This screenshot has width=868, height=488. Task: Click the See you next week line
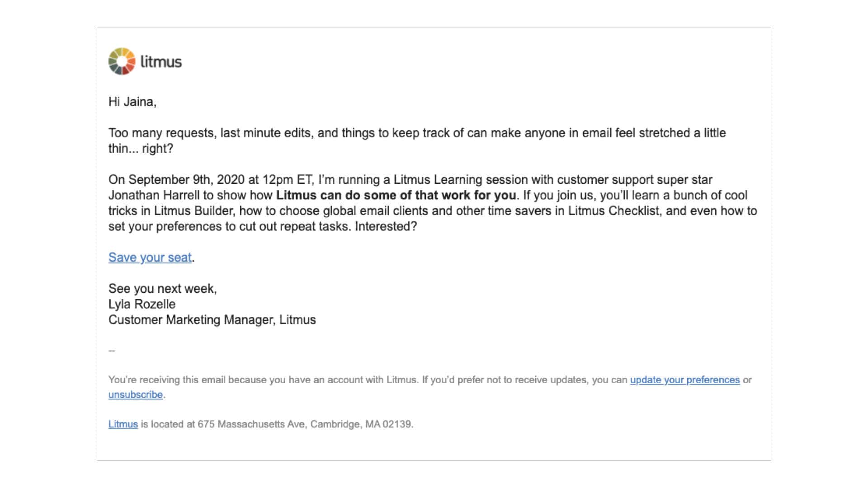[162, 289]
